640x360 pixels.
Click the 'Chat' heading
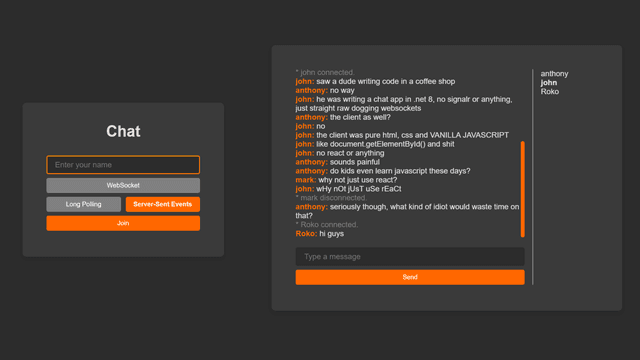pos(123,131)
